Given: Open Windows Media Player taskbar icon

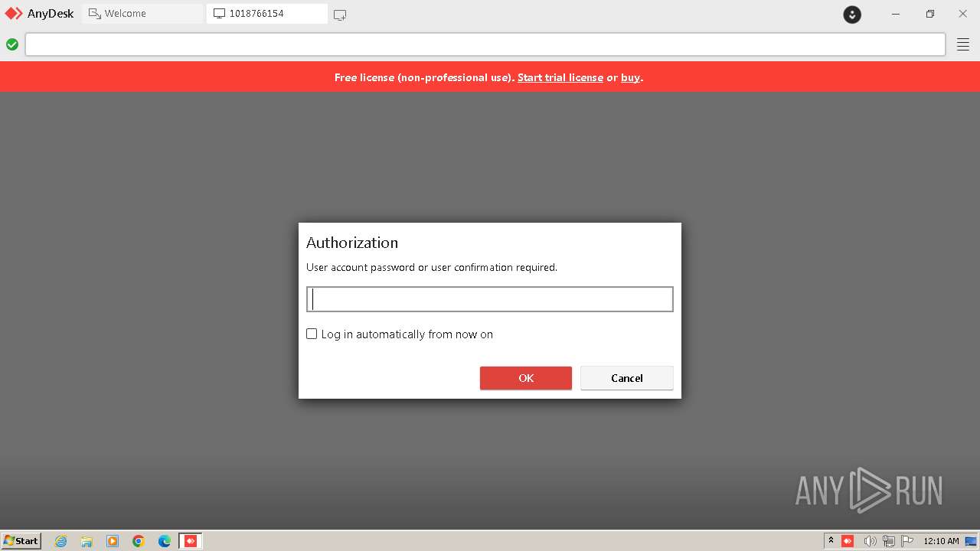Looking at the screenshot, I should (x=113, y=541).
